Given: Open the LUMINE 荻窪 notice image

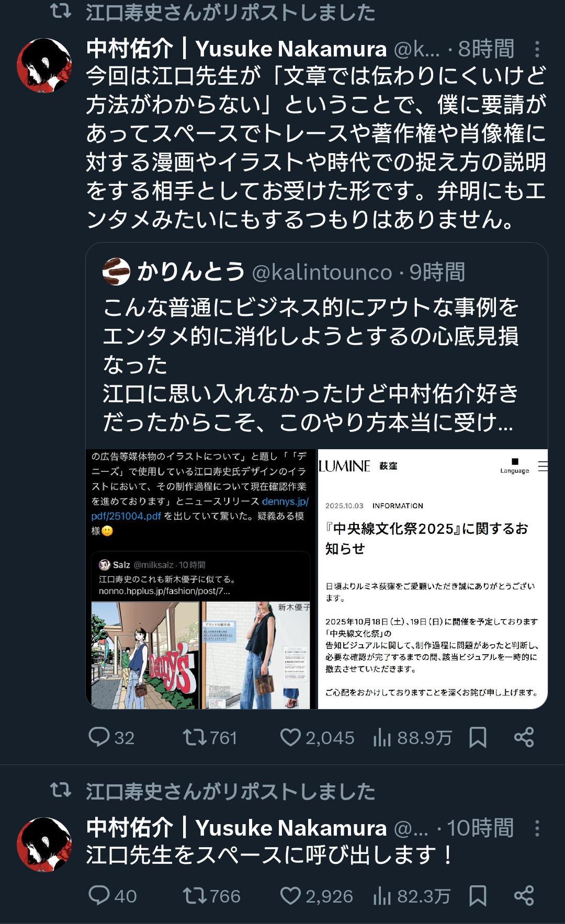Looking at the screenshot, I should point(433,579).
